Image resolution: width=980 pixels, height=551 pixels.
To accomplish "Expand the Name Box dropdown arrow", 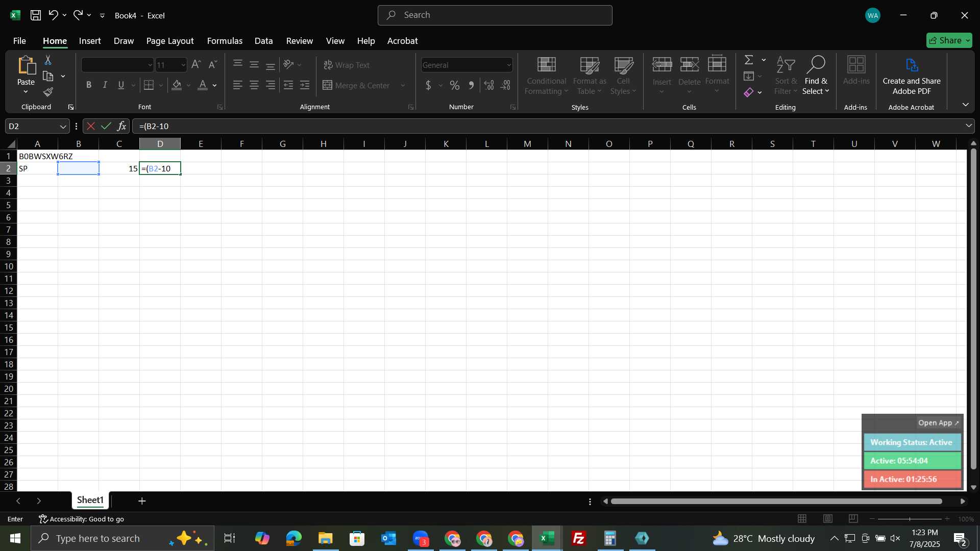I will 63,127.
